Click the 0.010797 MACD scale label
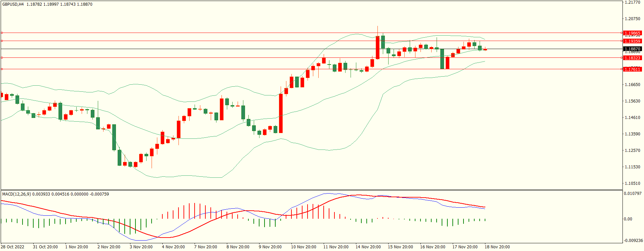 click(x=633, y=194)
